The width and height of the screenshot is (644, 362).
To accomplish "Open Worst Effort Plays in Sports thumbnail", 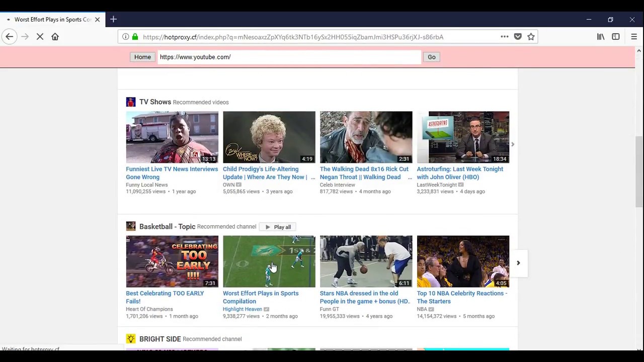I will click(269, 261).
